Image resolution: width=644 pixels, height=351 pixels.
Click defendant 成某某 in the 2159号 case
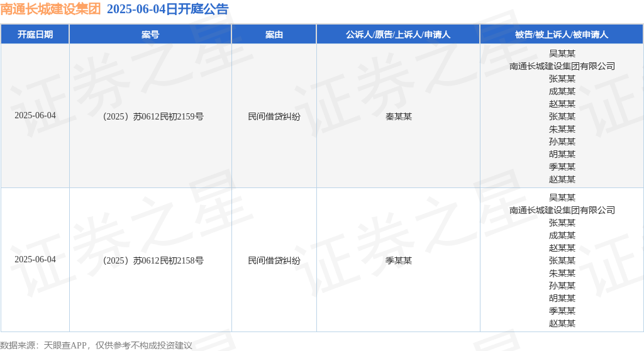pos(562,91)
